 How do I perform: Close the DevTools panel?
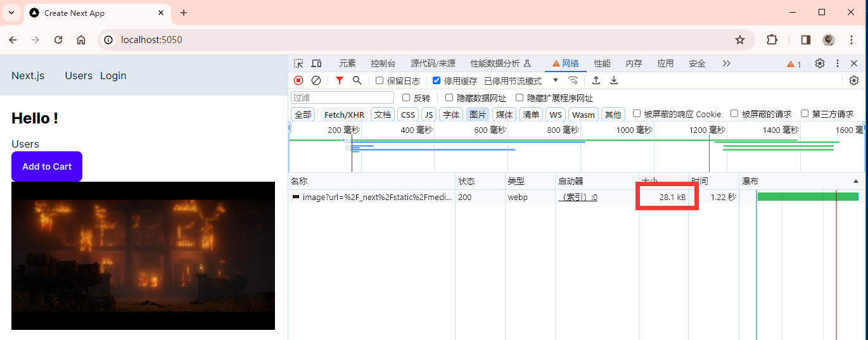(x=854, y=63)
